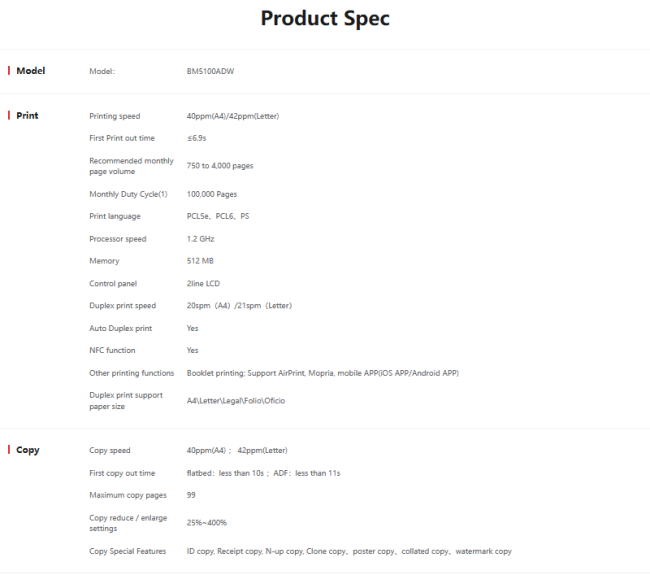Click the NFC function label
Screen dimensions: 650x575
112,350
